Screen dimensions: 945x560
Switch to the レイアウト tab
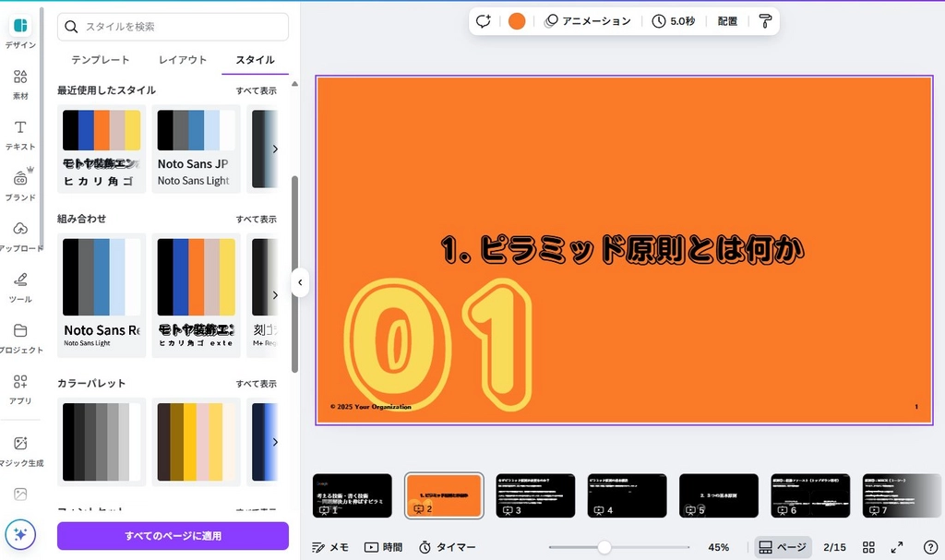(183, 60)
